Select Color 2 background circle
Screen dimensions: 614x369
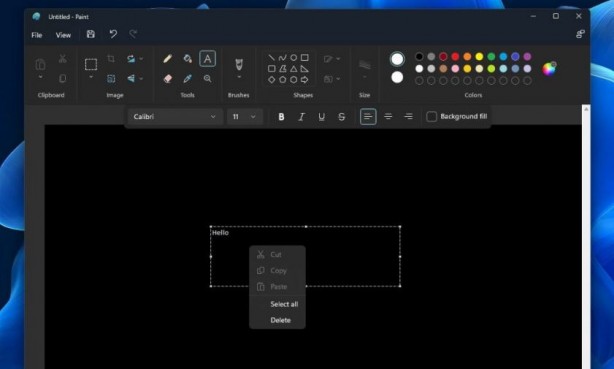[397, 77]
